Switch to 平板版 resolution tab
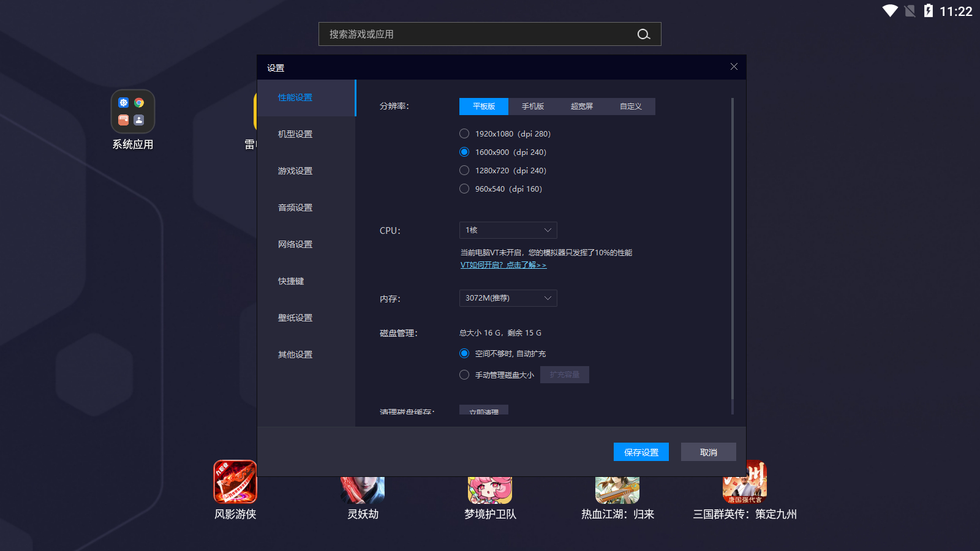The width and height of the screenshot is (980, 551). coord(484,107)
